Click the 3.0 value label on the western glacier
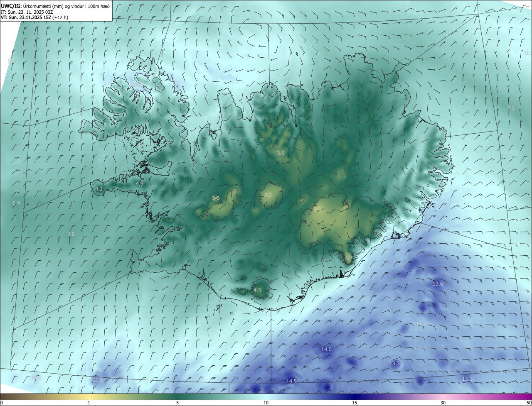Image resolution: width=532 pixels, height=406 pixels. 216,198
